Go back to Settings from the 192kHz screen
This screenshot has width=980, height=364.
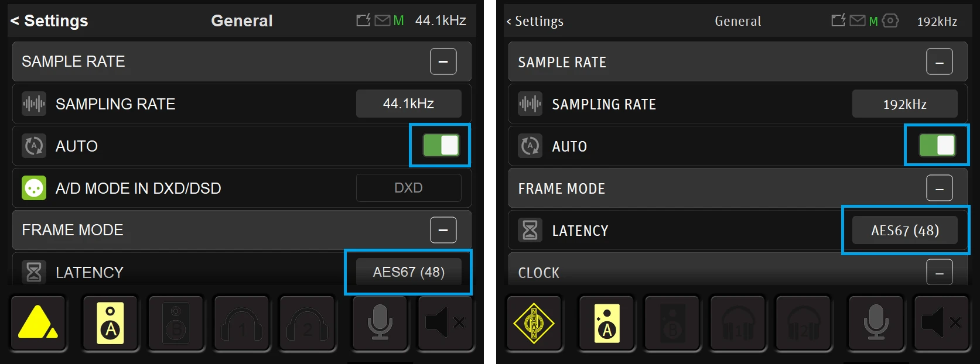pyautogui.click(x=535, y=21)
